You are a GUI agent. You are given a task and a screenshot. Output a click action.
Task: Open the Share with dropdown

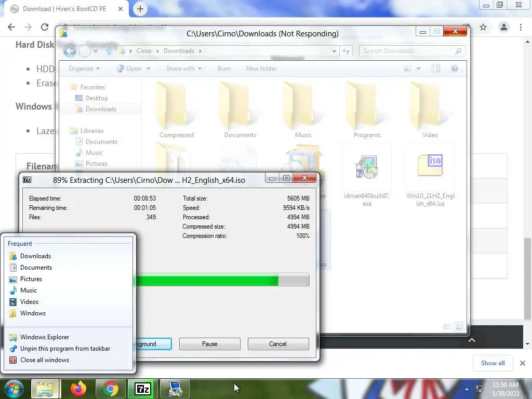pyautogui.click(x=183, y=69)
